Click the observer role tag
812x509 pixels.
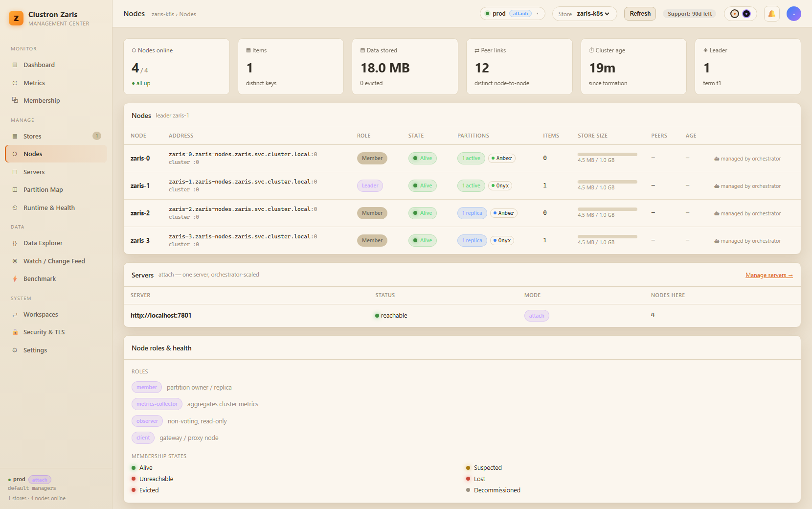(x=147, y=421)
